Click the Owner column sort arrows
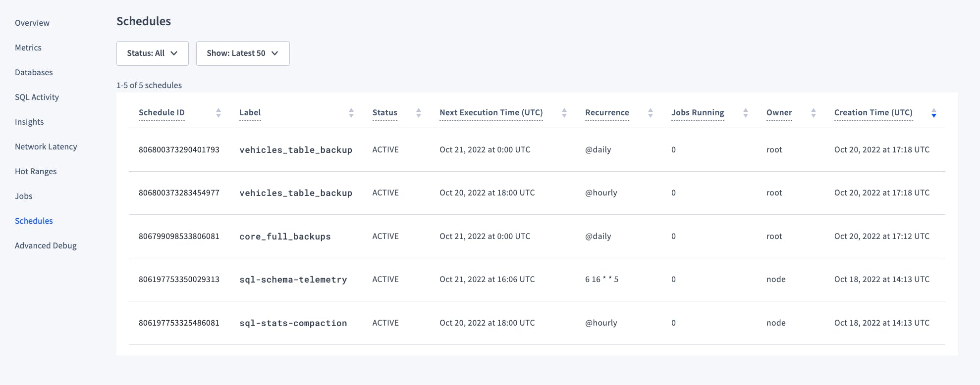980x385 pixels. 814,113
